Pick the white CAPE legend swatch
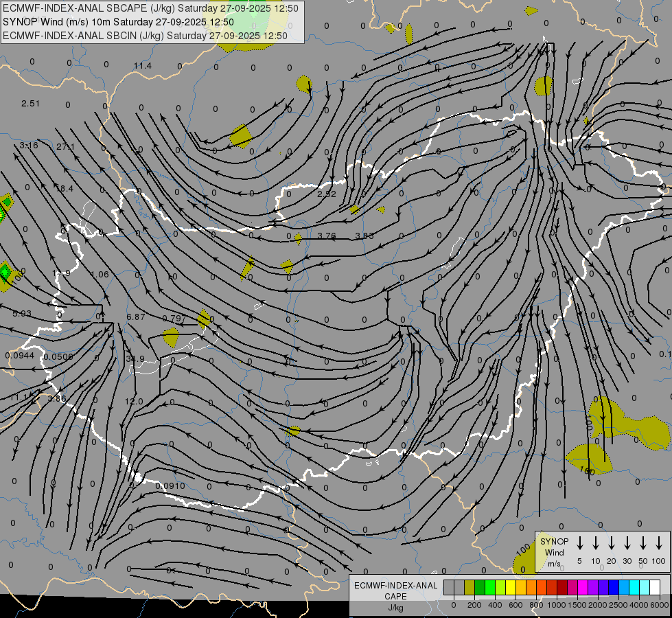Viewport: 672px width, 618px height. click(655, 588)
